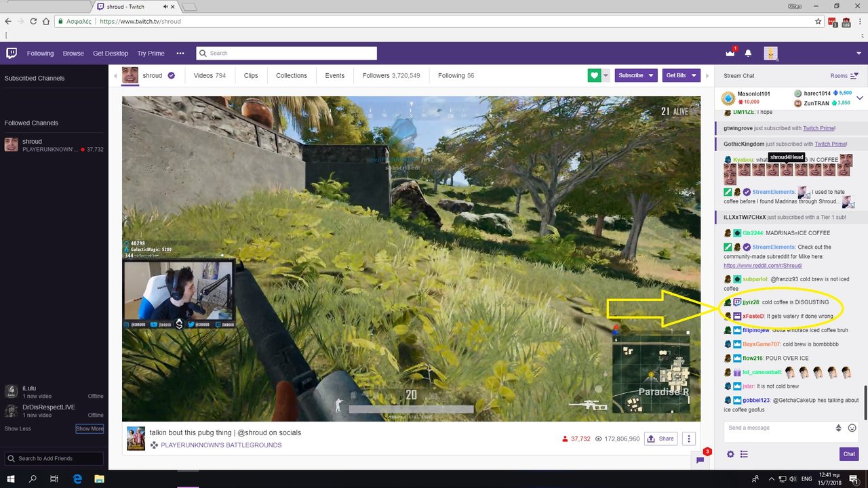Open File Explorer from taskbar

click(x=100, y=479)
